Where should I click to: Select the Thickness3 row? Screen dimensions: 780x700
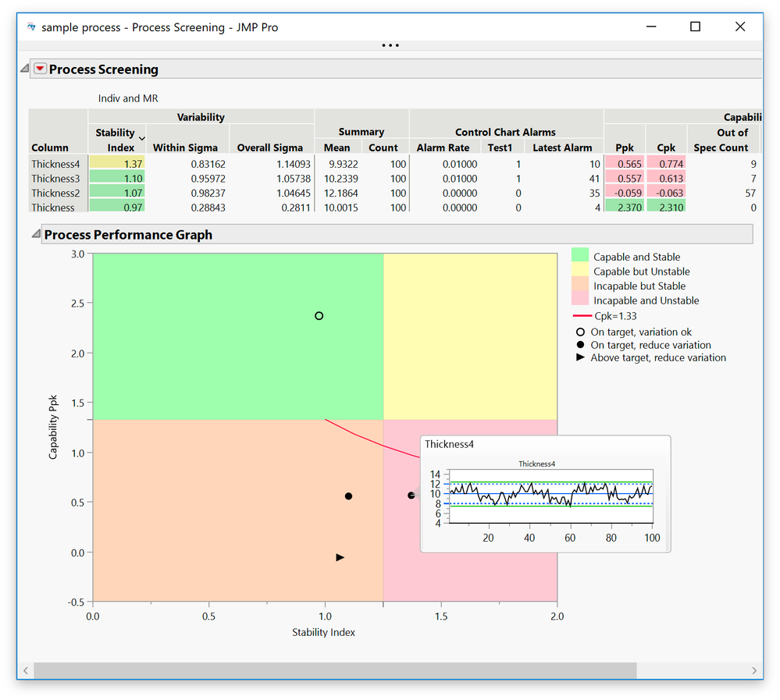[55, 178]
